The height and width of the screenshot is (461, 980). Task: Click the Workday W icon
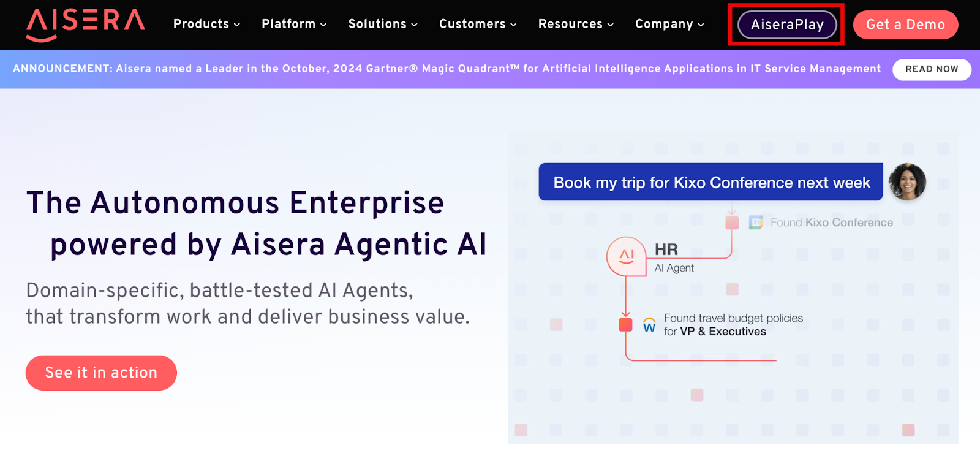click(649, 326)
